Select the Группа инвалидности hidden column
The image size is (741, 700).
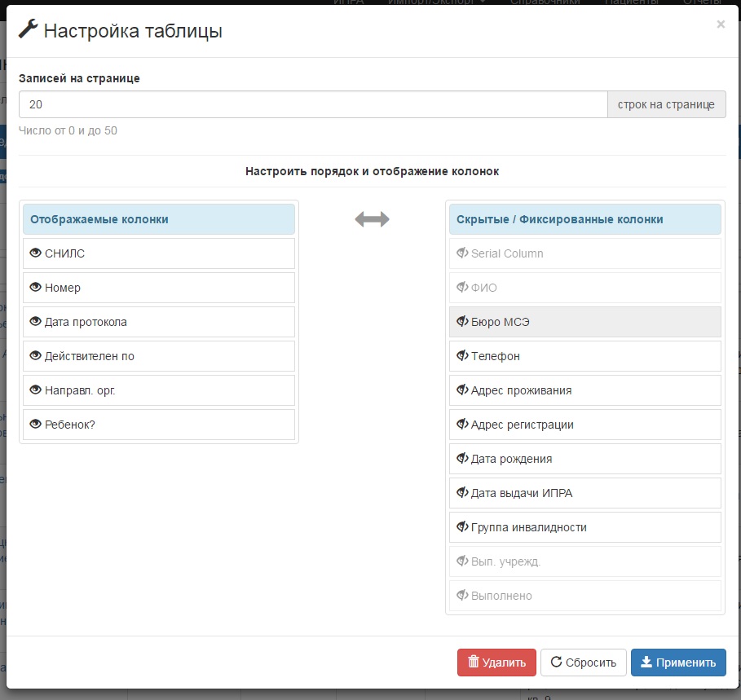point(585,527)
